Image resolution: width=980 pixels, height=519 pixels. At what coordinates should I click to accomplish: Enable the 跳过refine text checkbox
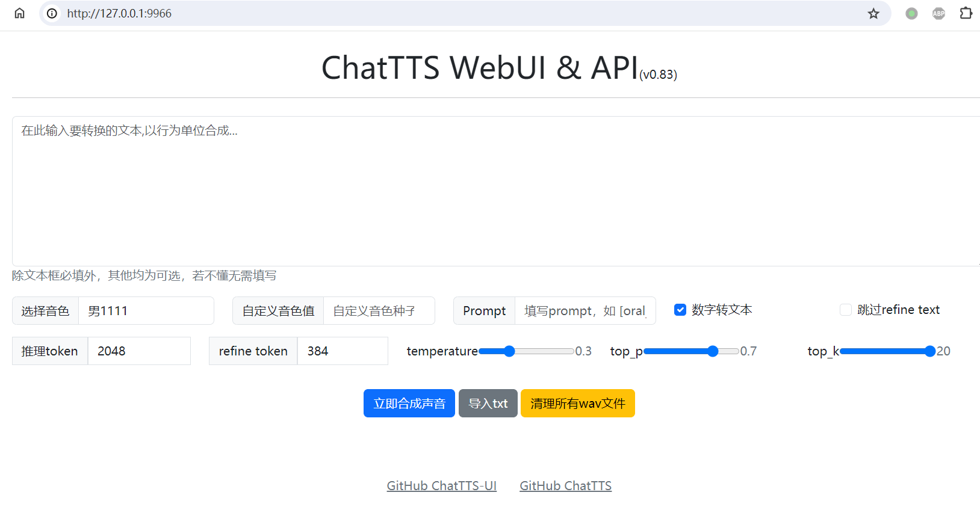[846, 310]
